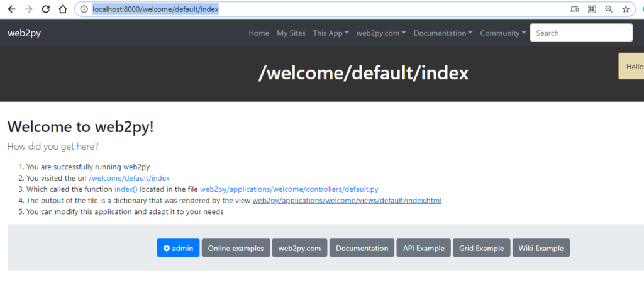Go to the browser home page

pos(62,9)
